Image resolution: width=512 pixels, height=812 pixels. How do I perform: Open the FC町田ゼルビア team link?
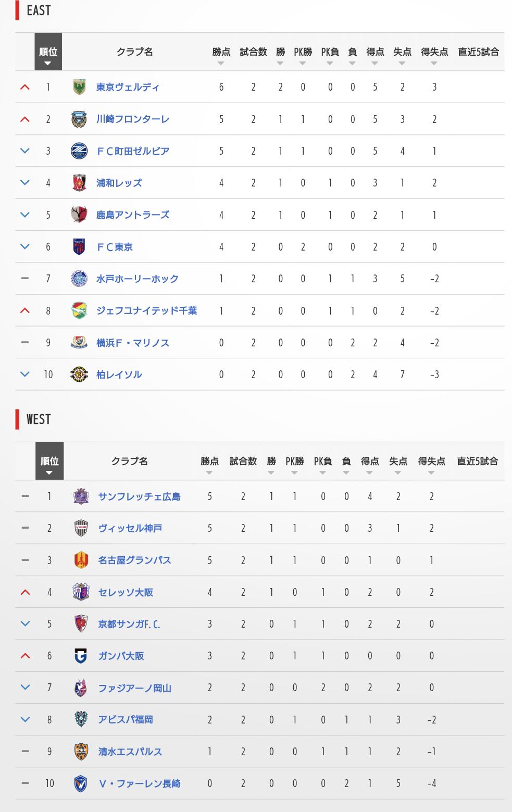(x=133, y=151)
